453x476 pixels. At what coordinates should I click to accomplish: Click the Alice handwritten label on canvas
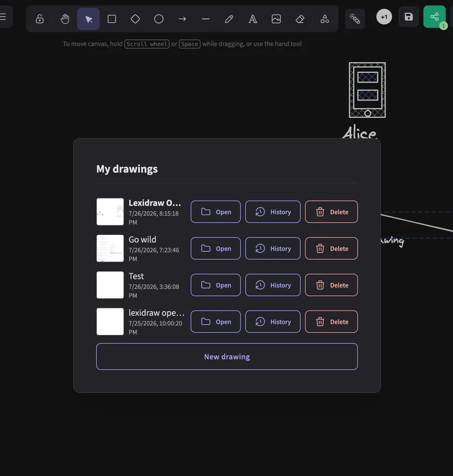360,132
